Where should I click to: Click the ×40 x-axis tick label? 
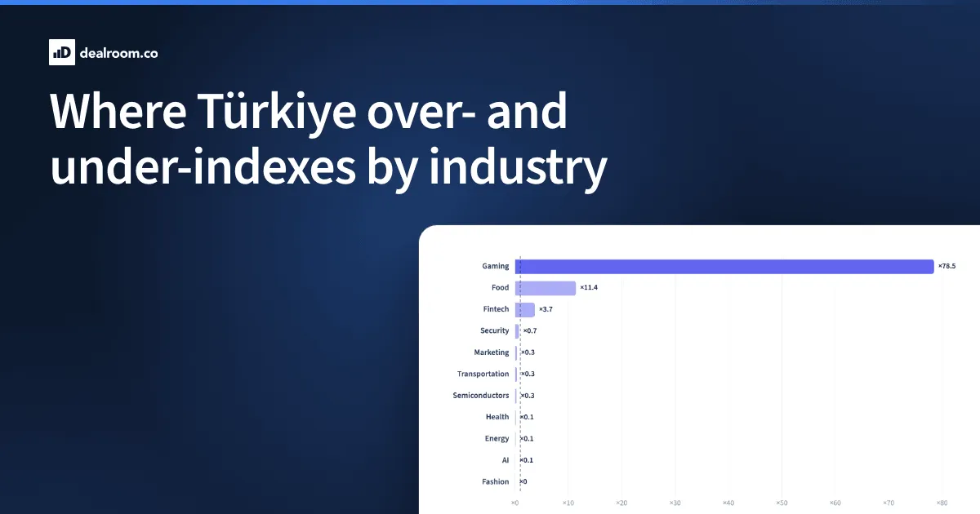728,503
